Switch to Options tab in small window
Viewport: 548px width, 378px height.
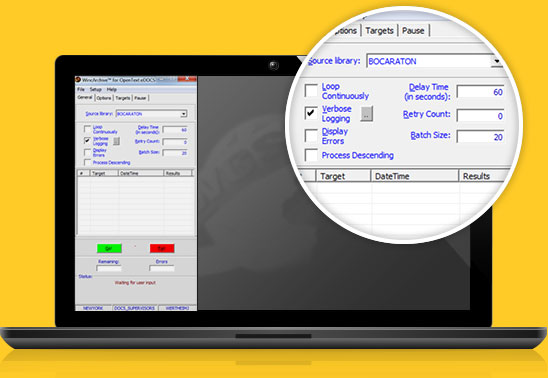pos(104,98)
